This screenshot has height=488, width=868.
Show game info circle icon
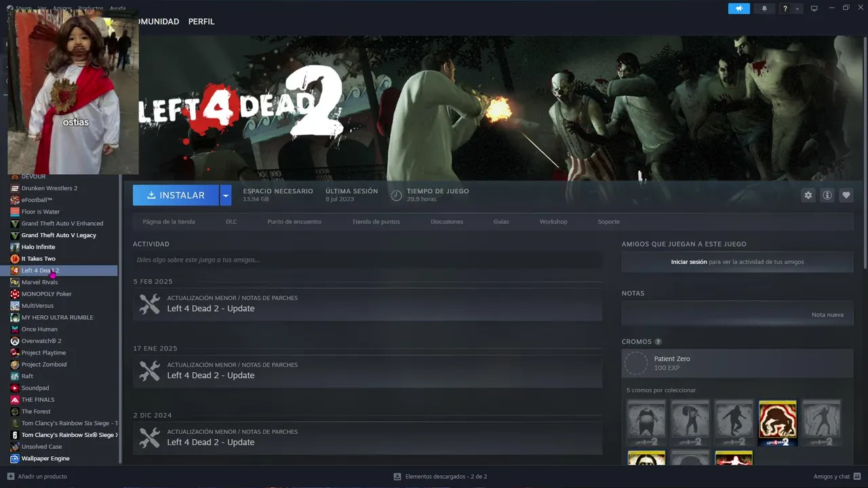click(x=827, y=195)
